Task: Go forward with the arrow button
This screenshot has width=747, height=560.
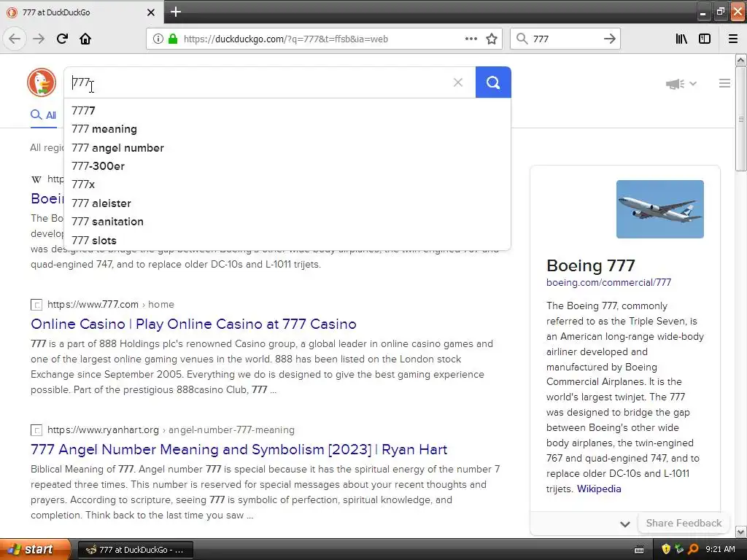Action: point(39,39)
